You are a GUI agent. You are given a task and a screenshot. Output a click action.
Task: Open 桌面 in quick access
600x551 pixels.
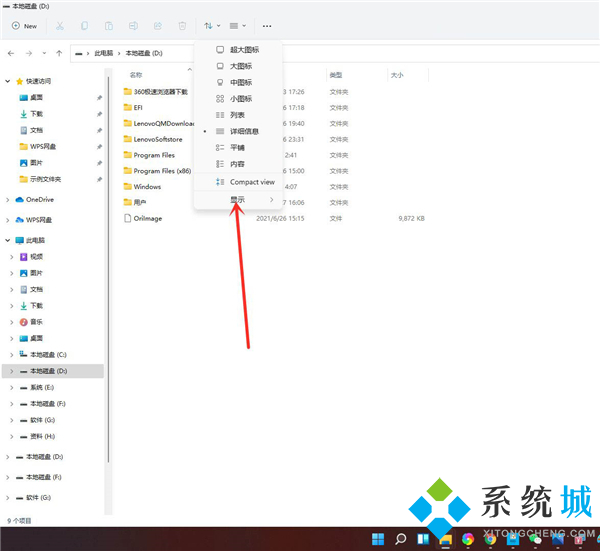pos(36,98)
